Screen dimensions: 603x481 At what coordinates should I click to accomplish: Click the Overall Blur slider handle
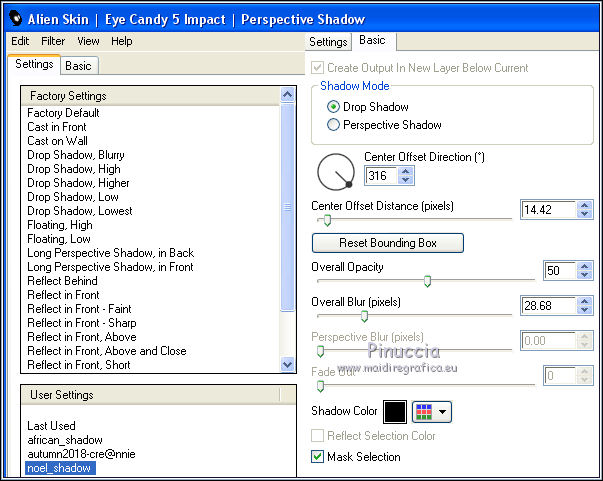(364, 316)
